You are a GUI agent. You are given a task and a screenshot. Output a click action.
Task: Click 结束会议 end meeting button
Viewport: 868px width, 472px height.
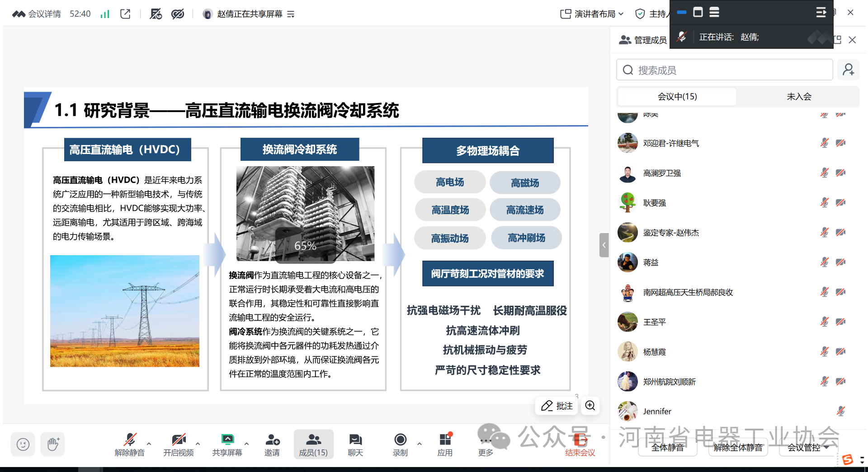point(580,445)
